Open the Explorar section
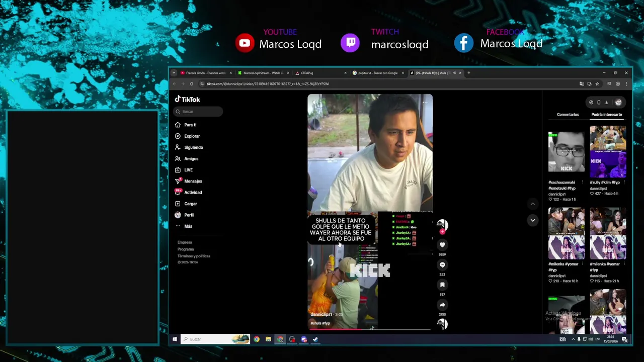This screenshot has height=362, width=644. click(x=187, y=136)
